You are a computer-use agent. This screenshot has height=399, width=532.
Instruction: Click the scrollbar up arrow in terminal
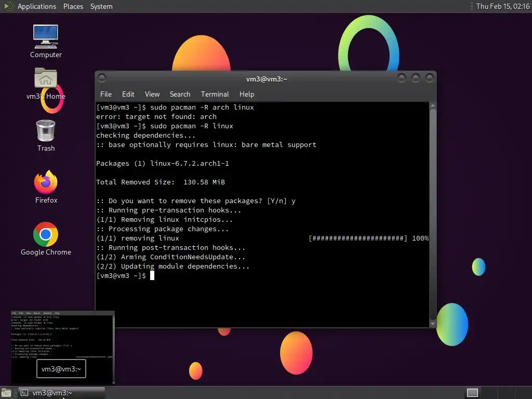[x=433, y=106]
